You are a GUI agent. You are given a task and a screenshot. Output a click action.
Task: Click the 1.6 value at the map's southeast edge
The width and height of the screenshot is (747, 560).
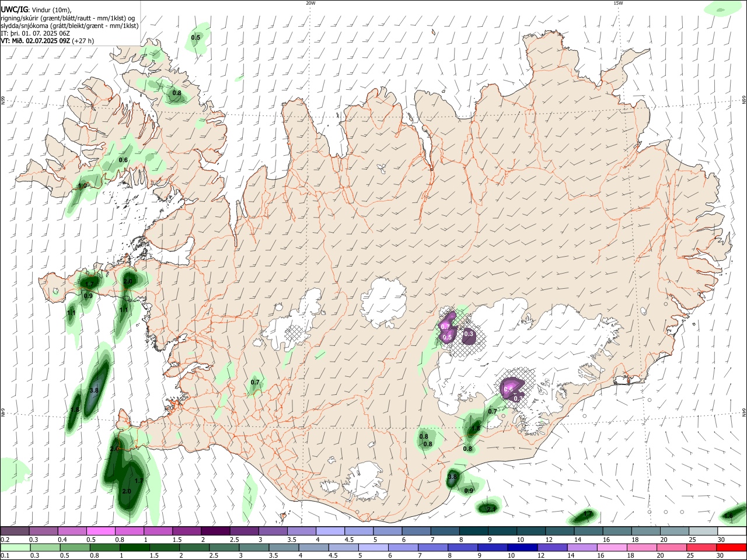(728, 516)
